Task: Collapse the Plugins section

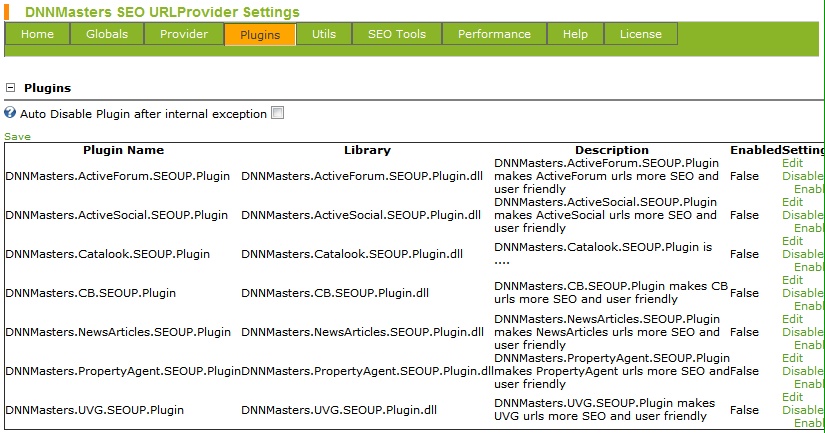Action: coord(10,88)
